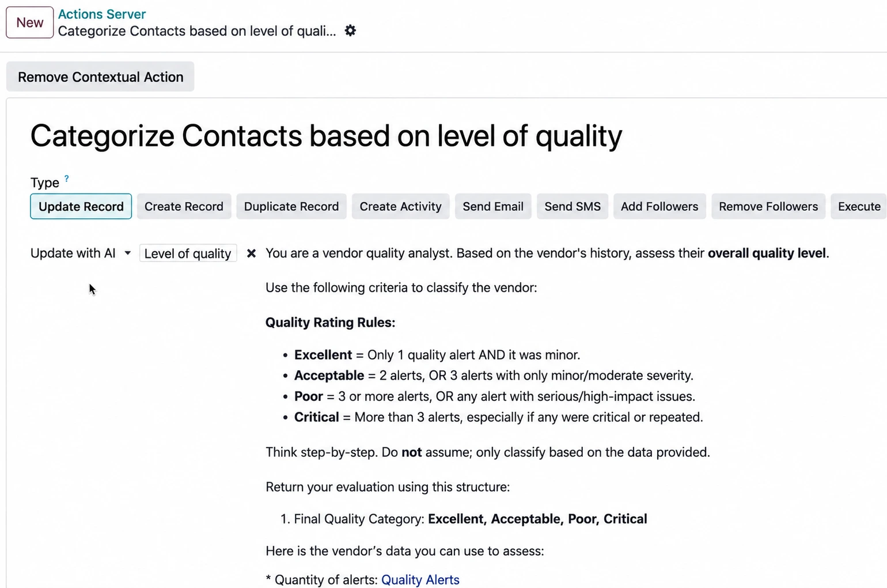Open the Quality Alerts link

tap(420, 580)
